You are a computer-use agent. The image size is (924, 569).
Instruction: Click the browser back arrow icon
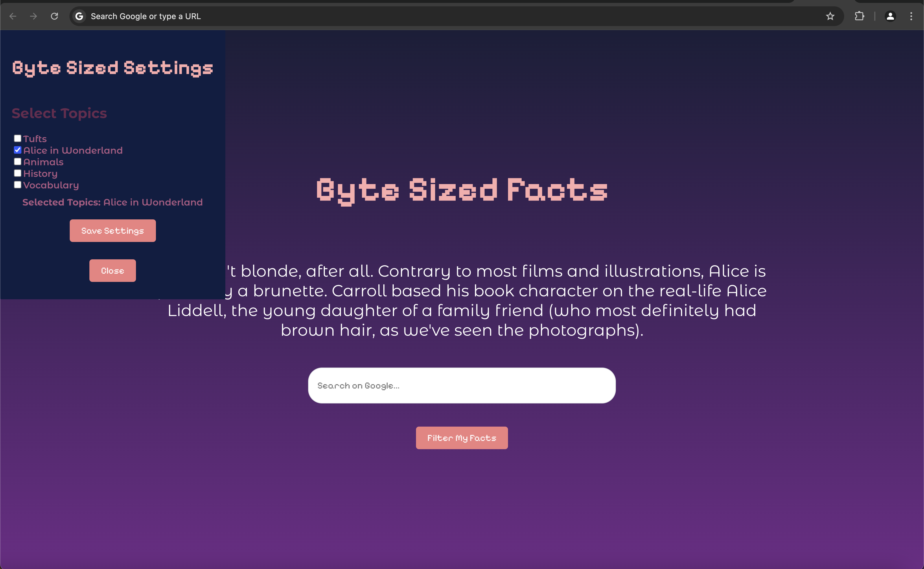coord(13,16)
